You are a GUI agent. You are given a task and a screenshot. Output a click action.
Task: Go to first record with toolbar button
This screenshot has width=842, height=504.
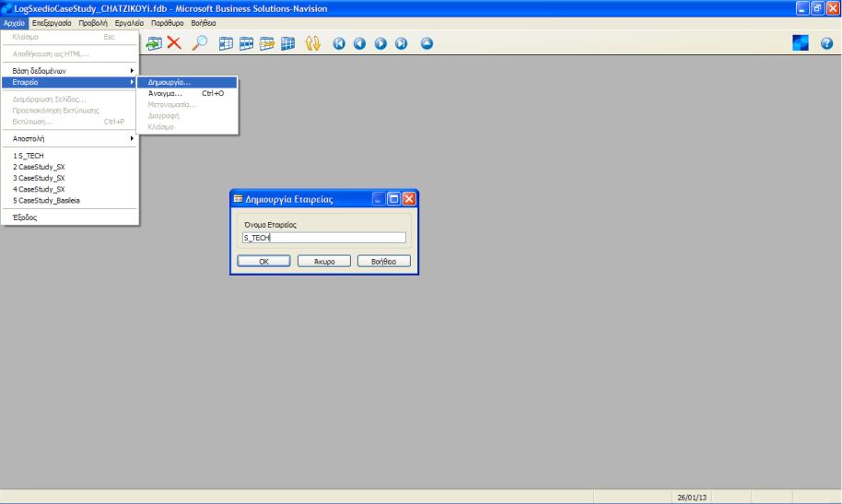click(x=339, y=43)
